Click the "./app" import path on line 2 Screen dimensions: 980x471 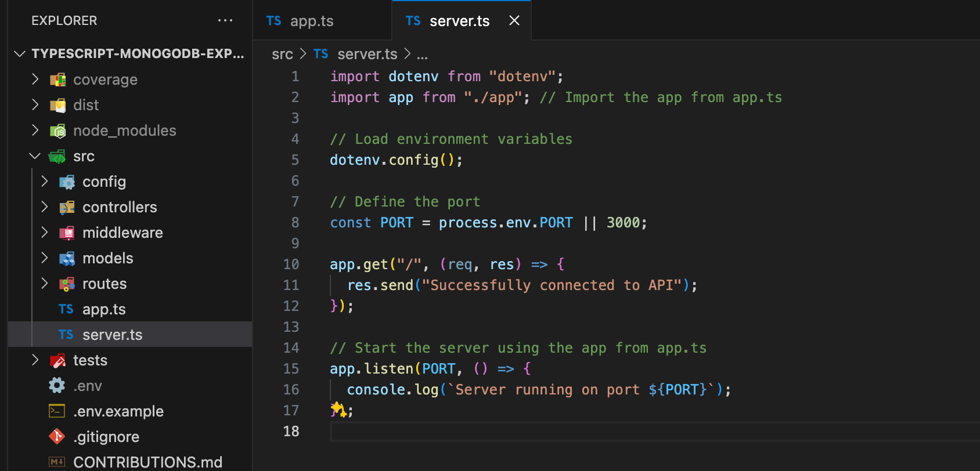pyautogui.click(x=493, y=97)
